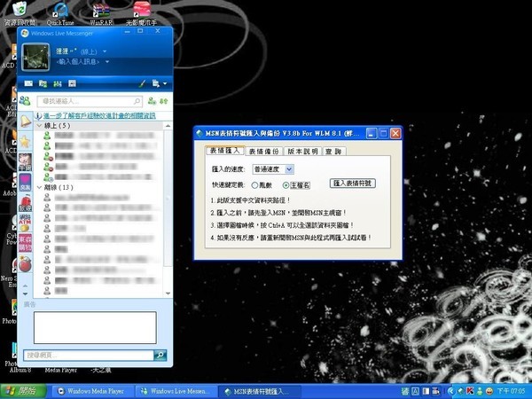Viewport: 532px width, 399px height.
Task: Switch to MSN表情符號匯入 taskbar button
Action: tap(259, 391)
